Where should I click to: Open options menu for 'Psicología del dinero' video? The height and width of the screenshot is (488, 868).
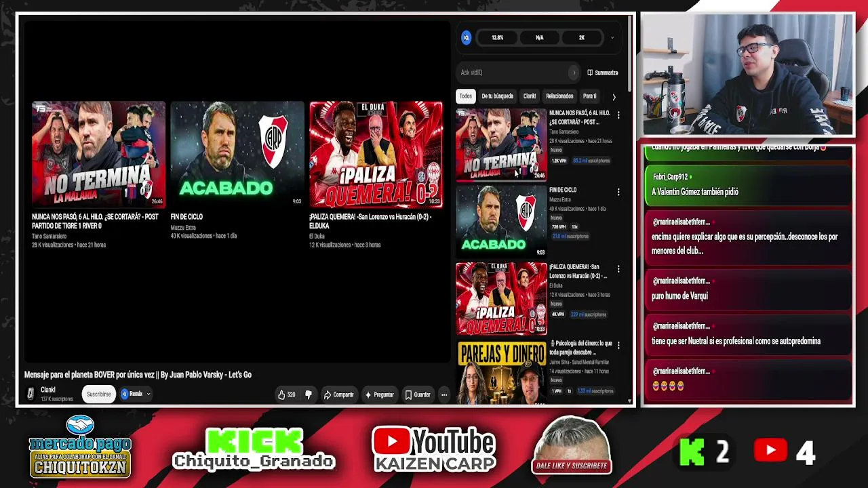(618, 346)
